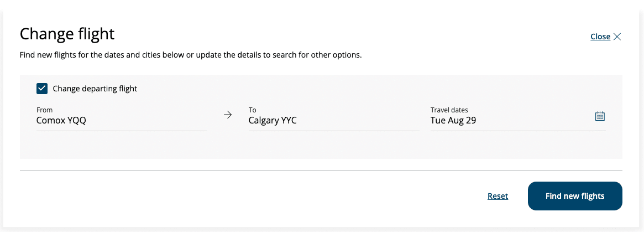Click the X icon beside Close

click(x=617, y=37)
